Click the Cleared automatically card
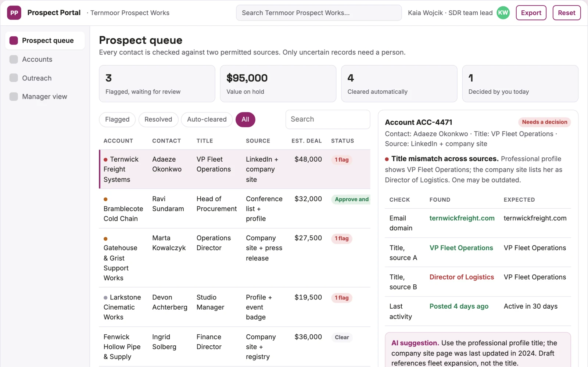 (399, 84)
